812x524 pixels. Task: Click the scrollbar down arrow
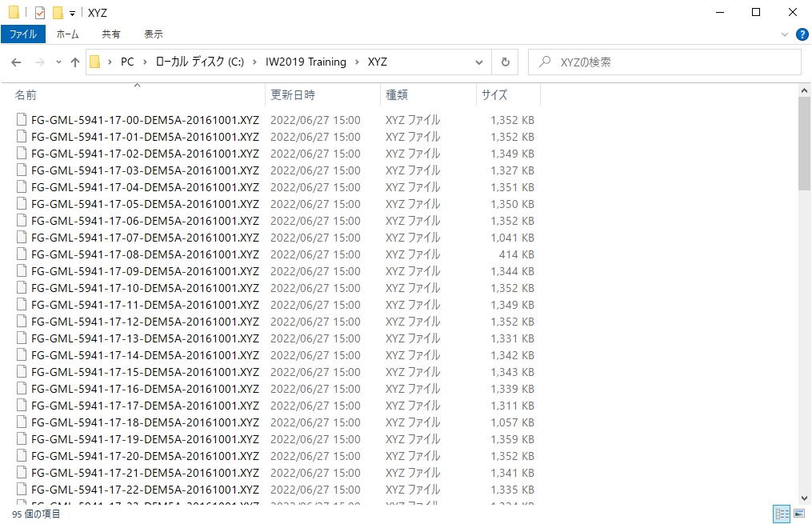click(804, 498)
